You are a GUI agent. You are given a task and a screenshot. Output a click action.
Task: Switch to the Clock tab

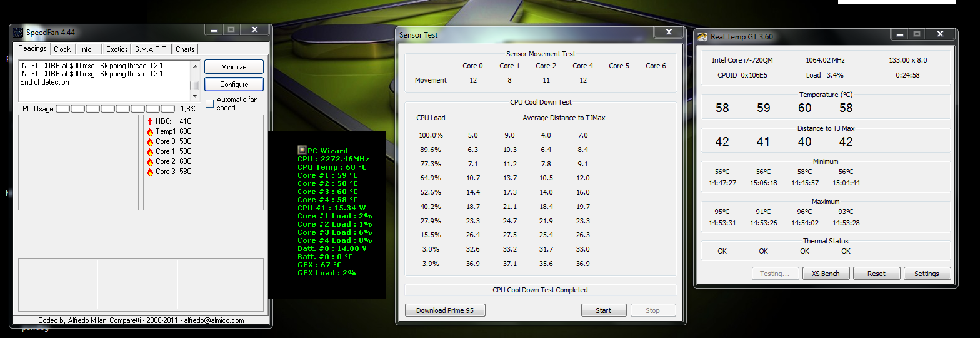tap(62, 49)
